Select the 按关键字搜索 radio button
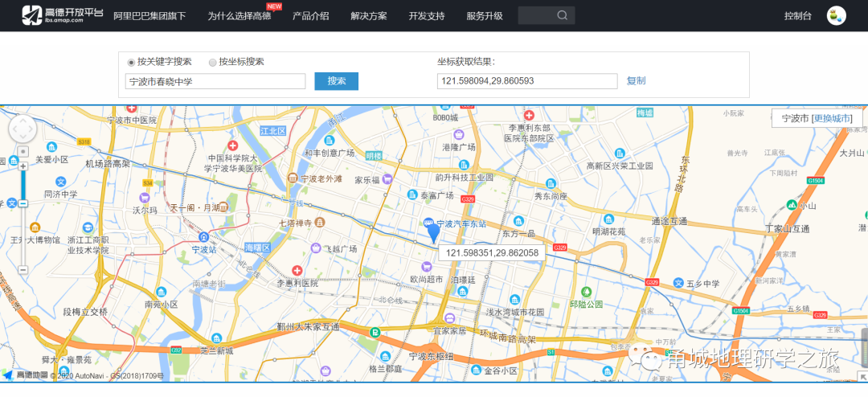The height and width of the screenshot is (397, 868). point(131,63)
